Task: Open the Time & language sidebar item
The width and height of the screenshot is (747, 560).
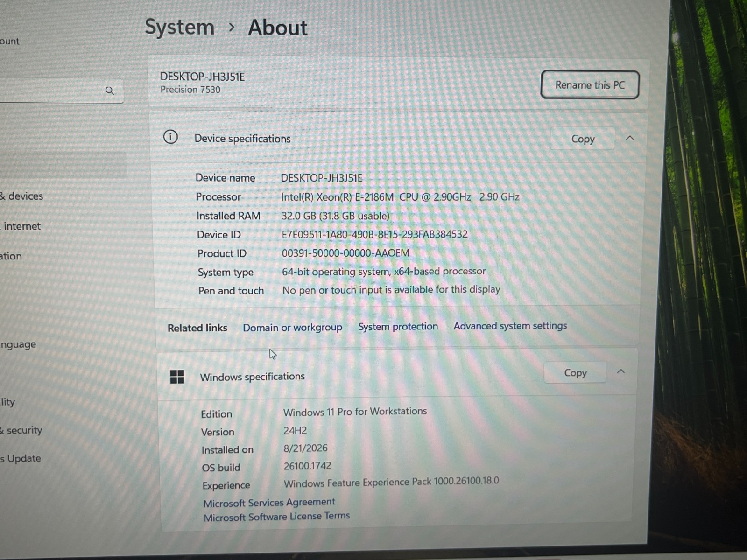Action: click(x=18, y=344)
